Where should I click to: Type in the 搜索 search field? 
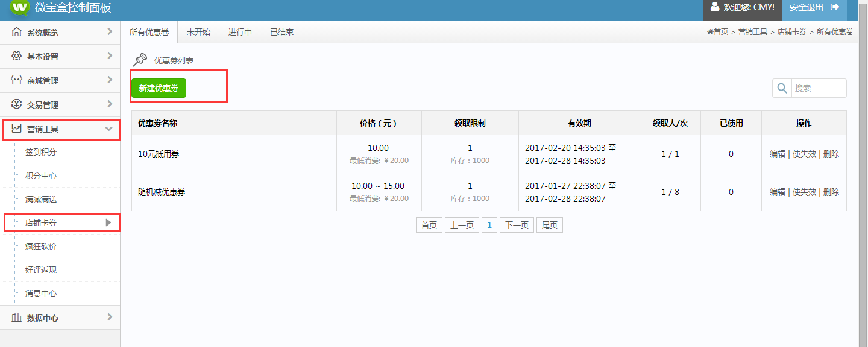tap(819, 88)
